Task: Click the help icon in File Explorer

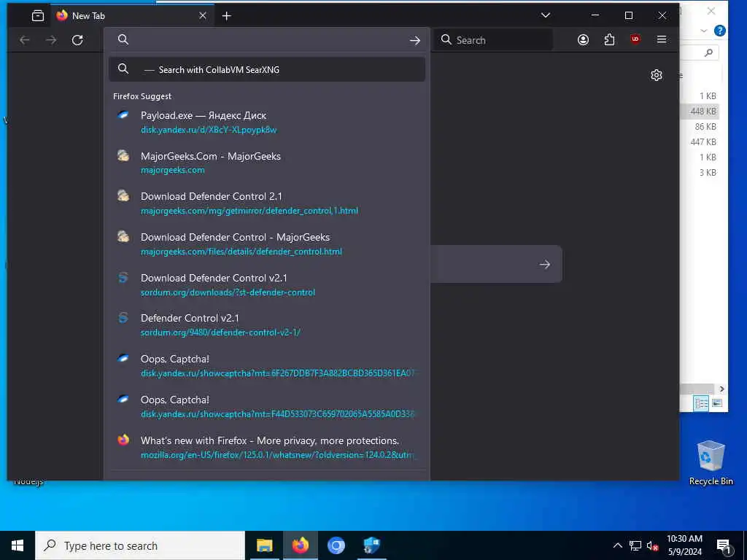Action: pyautogui.click(x=720, y=31)
